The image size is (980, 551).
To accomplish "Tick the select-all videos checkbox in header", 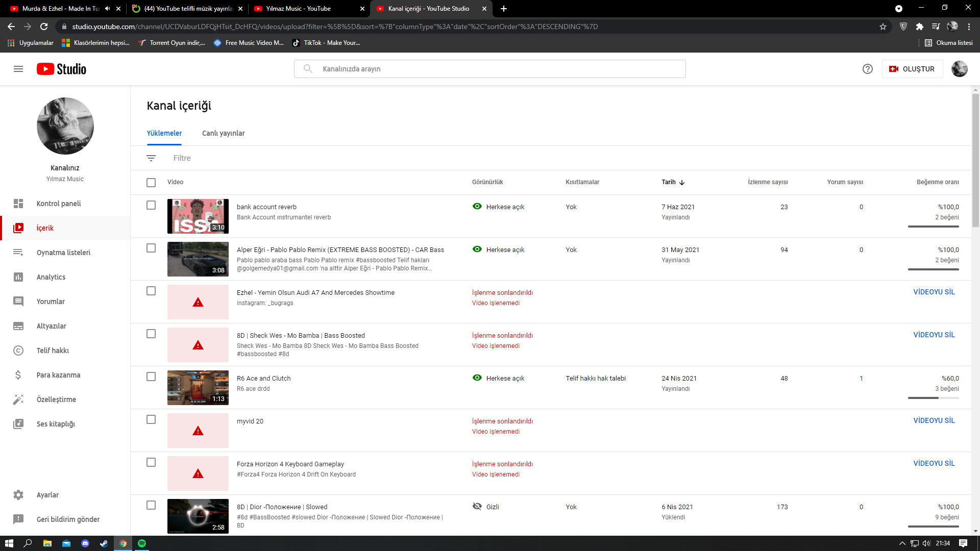I will [x=151, y=183].
